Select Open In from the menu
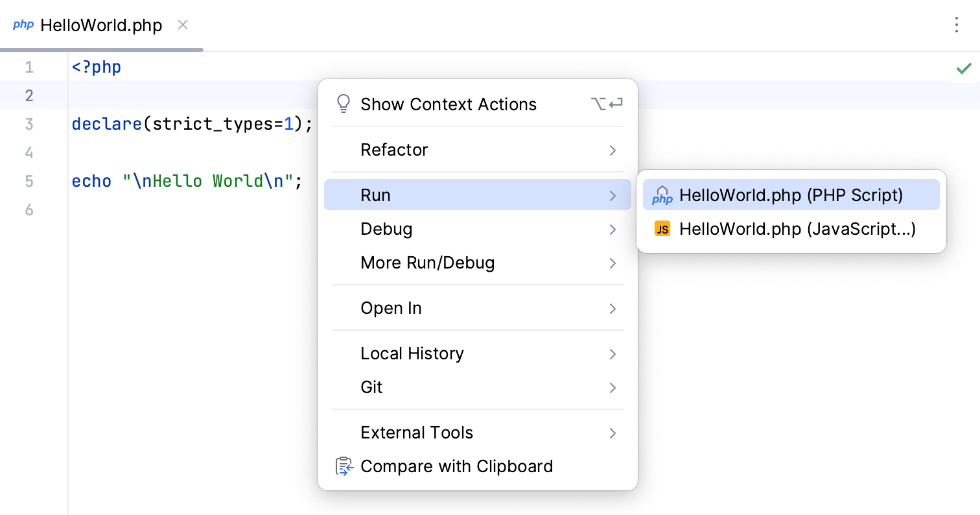 click(x=391, y=308)
